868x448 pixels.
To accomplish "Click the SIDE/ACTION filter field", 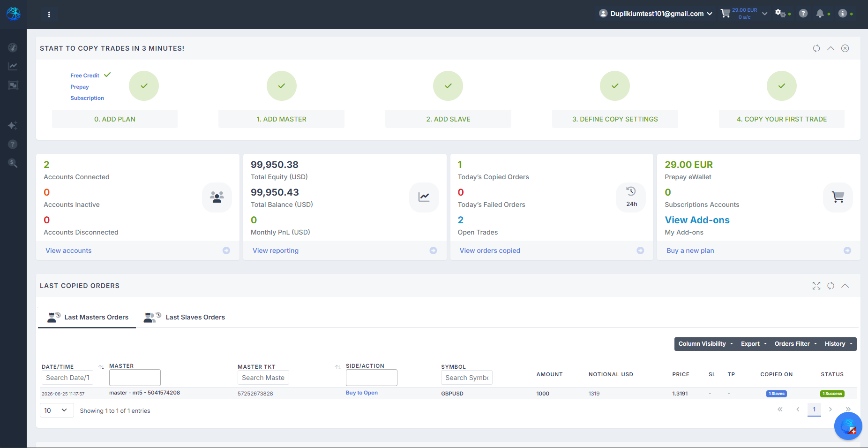I will click(372, 378).
